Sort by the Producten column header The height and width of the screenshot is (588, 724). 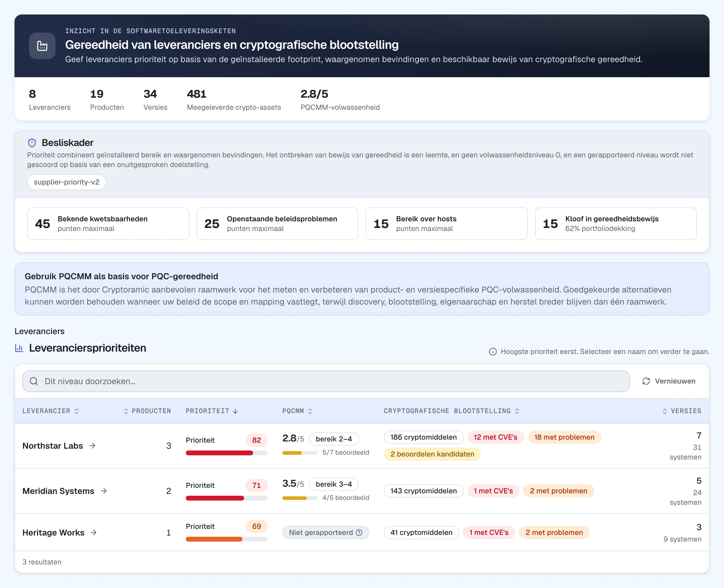click(147, 411)
